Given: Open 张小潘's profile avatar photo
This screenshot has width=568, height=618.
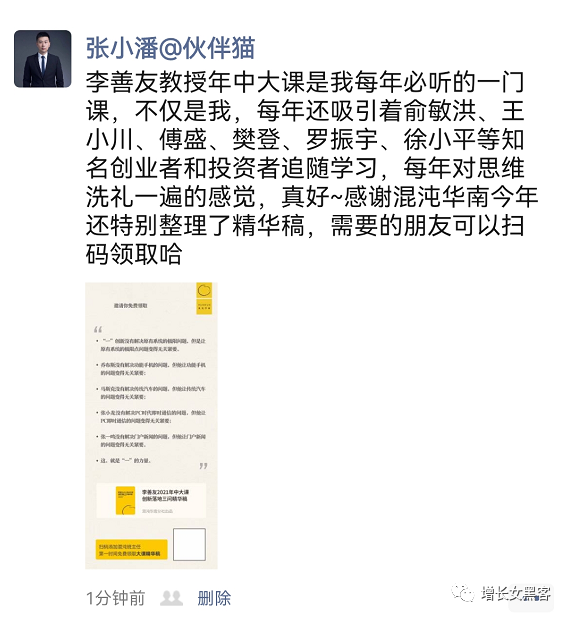Looking at the screenshot, I should (43, 59).
